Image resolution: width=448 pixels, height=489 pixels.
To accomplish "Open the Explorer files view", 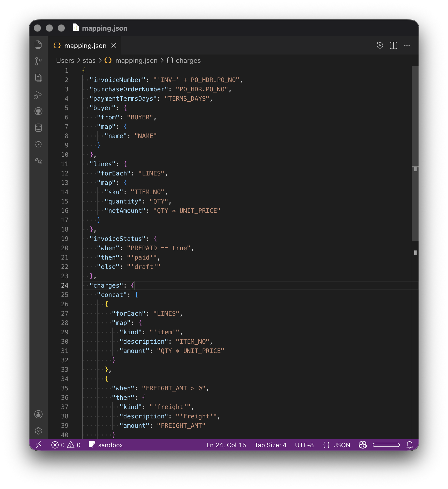I will tap(38, 45).
